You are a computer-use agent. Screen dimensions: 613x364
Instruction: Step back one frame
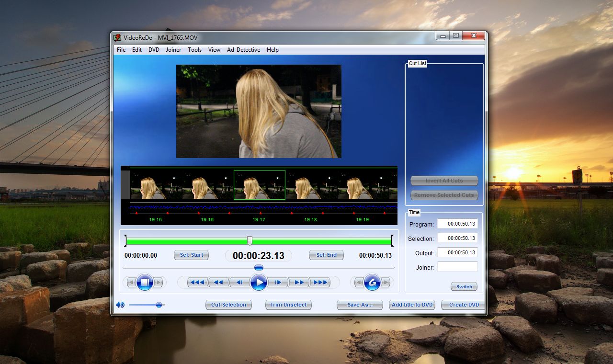pyautogui.click(x=239, y=283)
